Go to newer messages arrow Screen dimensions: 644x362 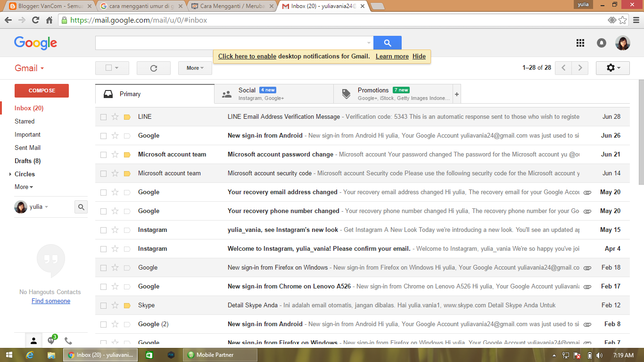tap(563, 68)
